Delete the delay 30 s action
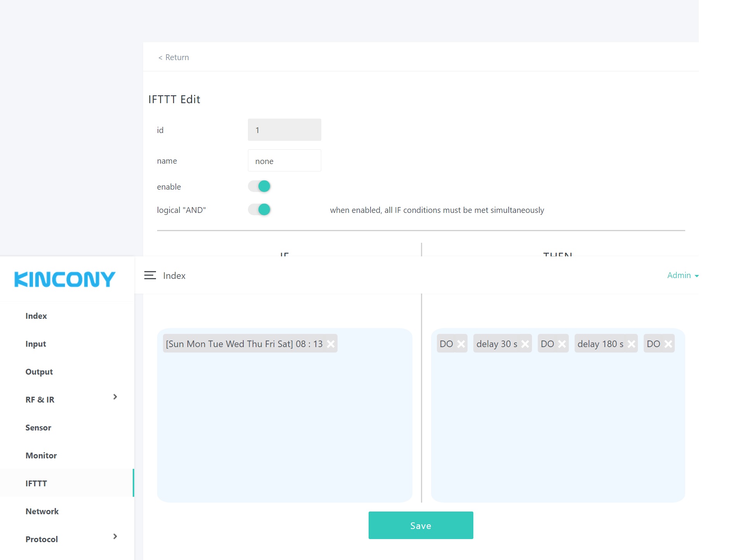 525,344
